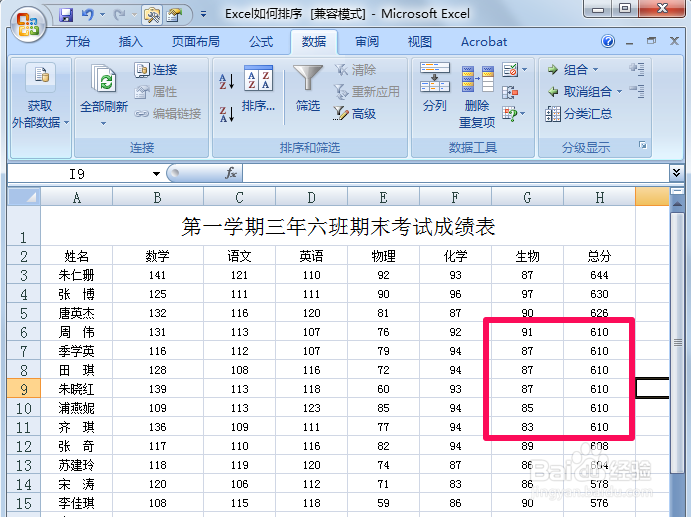Viewport: 691px width, 517px height.
Task: Select column H header
Action: tap(599, 197)
